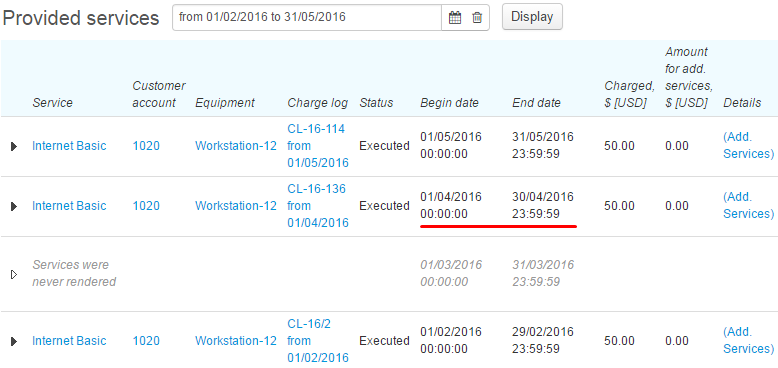This screenshot has height=368, width=778.
Task: Expand the Services were never rendered row
Action: click(14, 274)
